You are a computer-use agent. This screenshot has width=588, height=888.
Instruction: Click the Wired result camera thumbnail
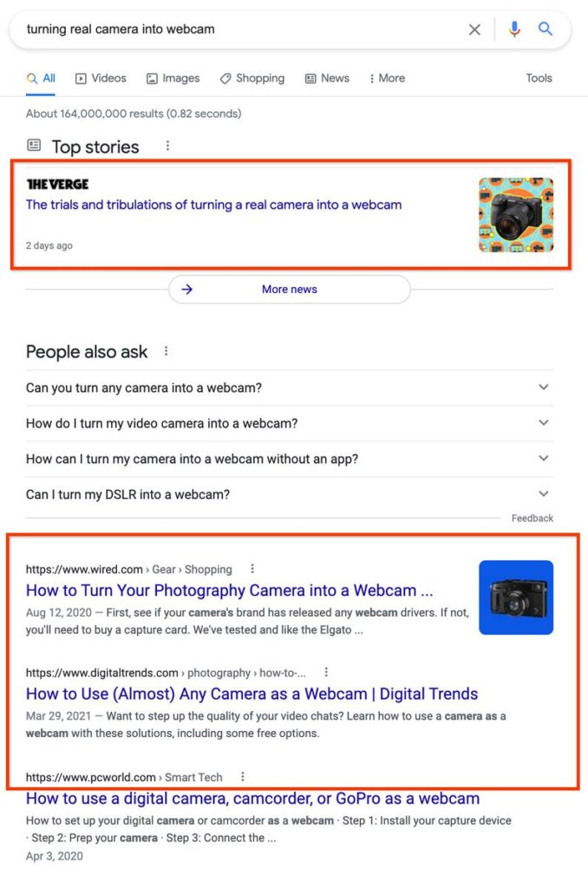pyautogui.click(x=516, y=597)
